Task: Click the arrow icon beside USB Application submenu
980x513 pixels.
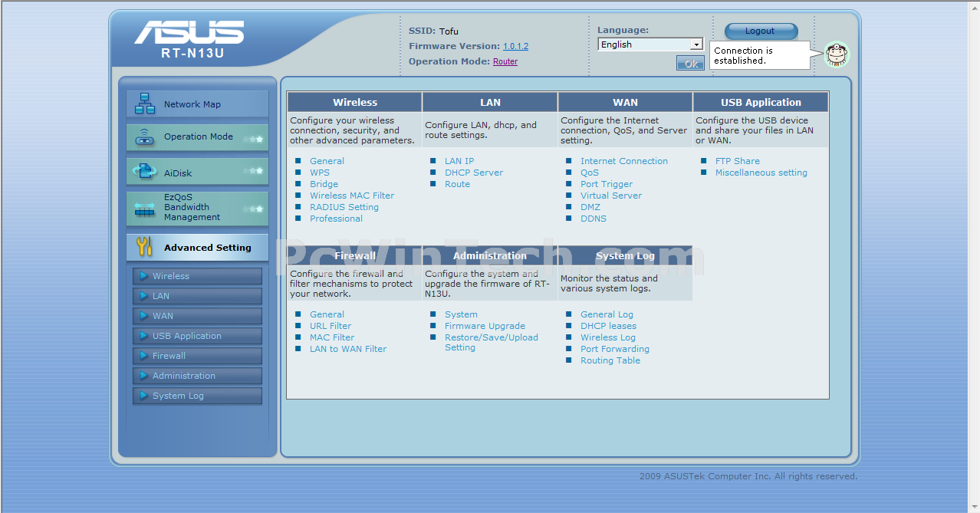Action: [143, 336]
